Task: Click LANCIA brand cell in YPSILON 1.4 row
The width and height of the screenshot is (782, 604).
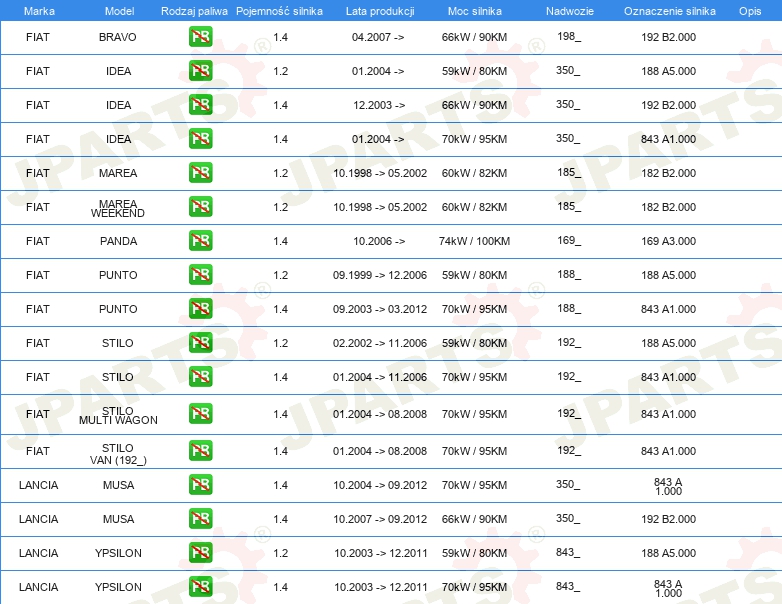Action: coord(38,587)
